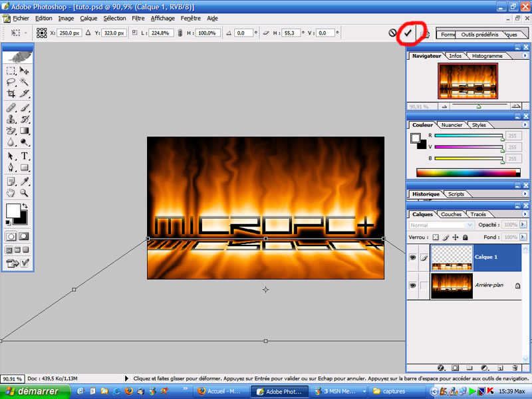
Task: Toggle lock image pixels
Action: (x=446, y=237)
